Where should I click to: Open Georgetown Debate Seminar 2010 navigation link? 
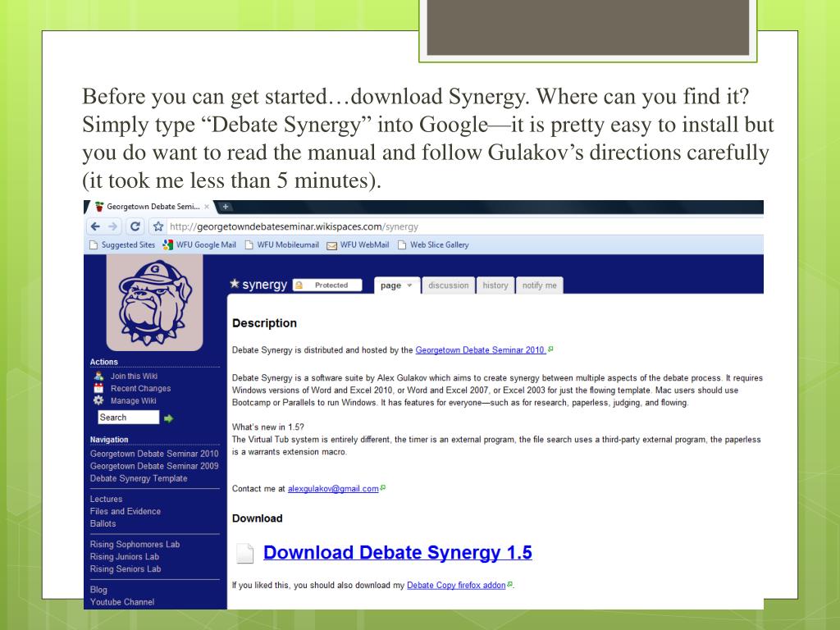click(x=154, y=454)
